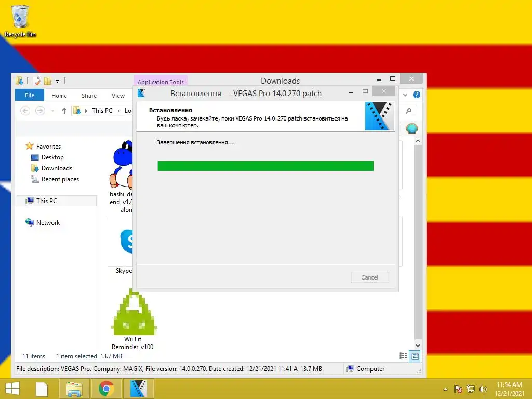Select the VEGAS Pro installer taskbar icon
The height and width of the screenshot is (399, 532).
tap(138, 389)
